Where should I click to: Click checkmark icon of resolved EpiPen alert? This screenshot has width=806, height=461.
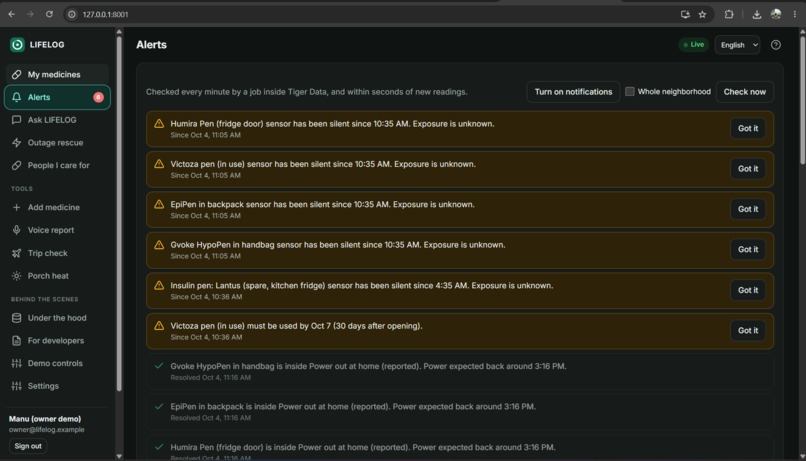point(159,406)
